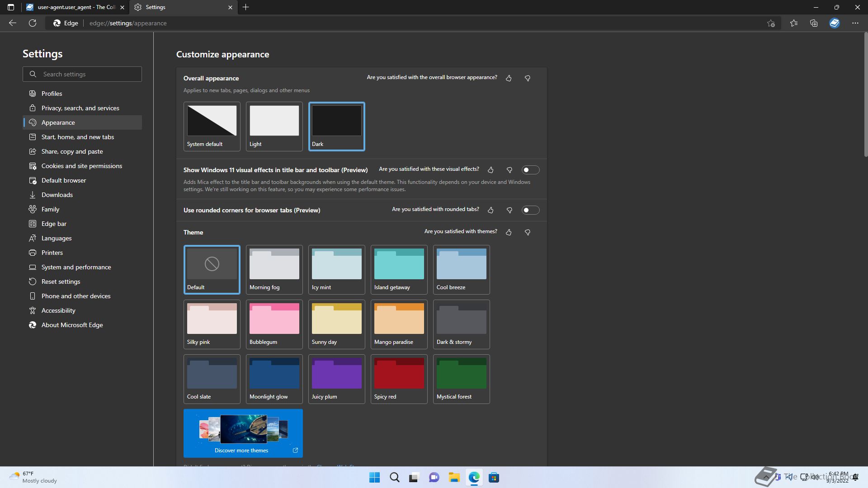Thumbs up the rounded tabs feedback
The height and width of the screenshot is (488, 868).
pos(491,210)
